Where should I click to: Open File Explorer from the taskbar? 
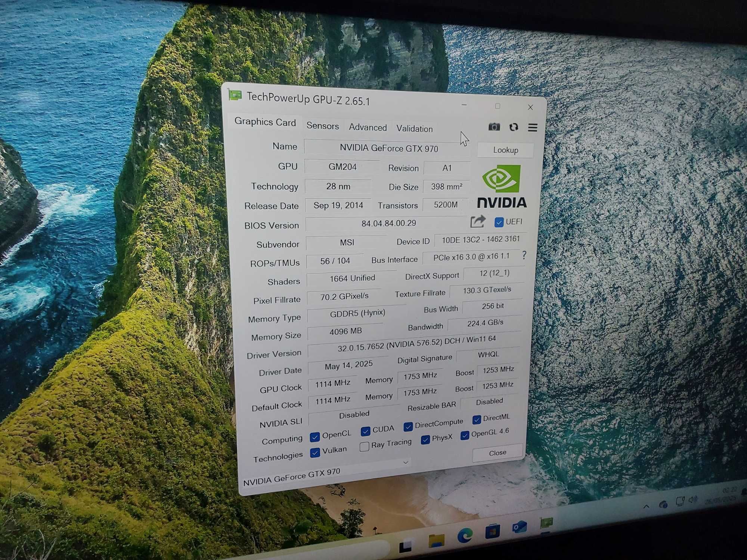point(436,540)
